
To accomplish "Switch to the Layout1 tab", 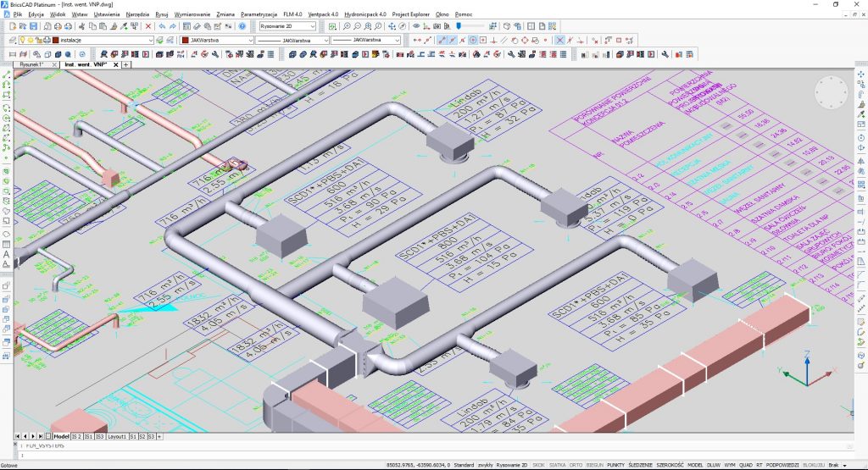I will 115,436.
